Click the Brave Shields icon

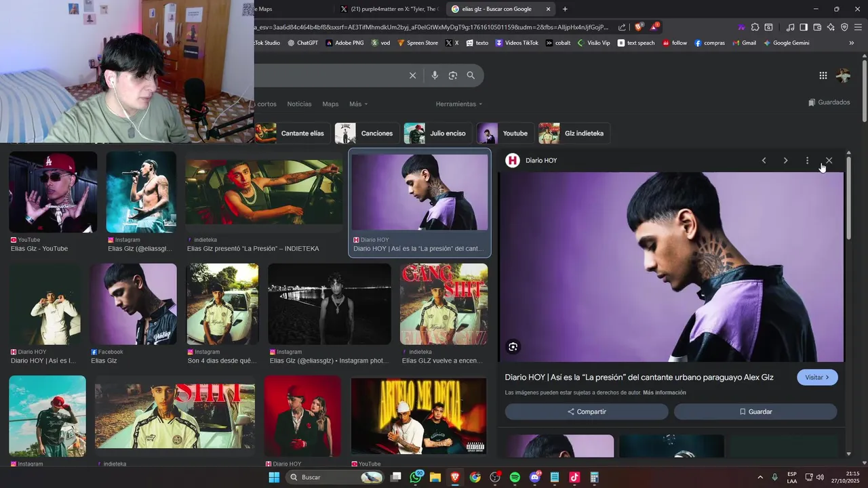(639, 27)
